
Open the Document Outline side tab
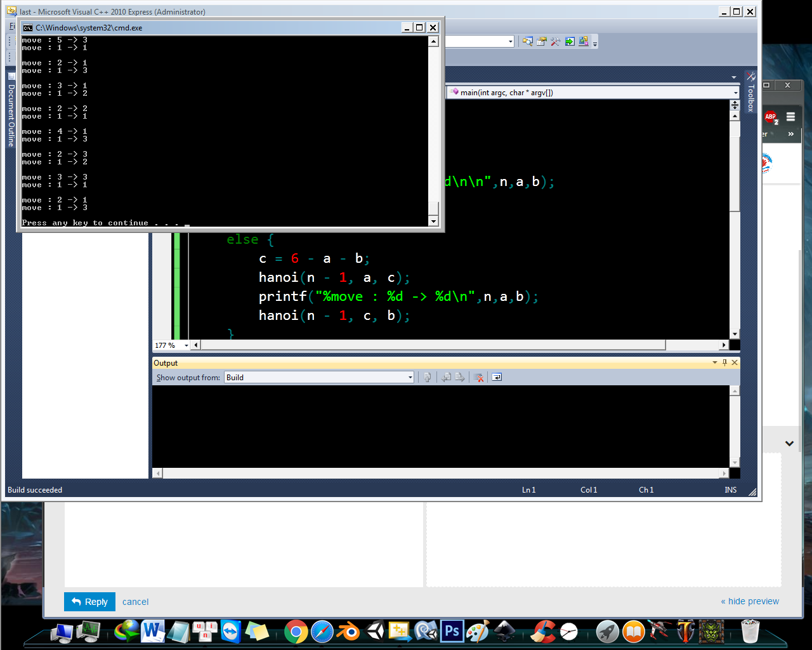[x=11, y=114]
